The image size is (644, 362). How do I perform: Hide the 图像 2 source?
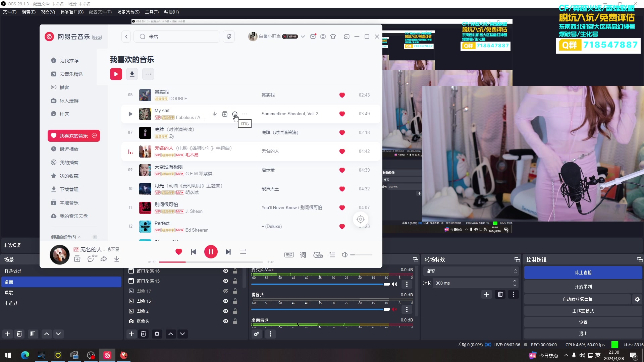click(x=226, y=311)
